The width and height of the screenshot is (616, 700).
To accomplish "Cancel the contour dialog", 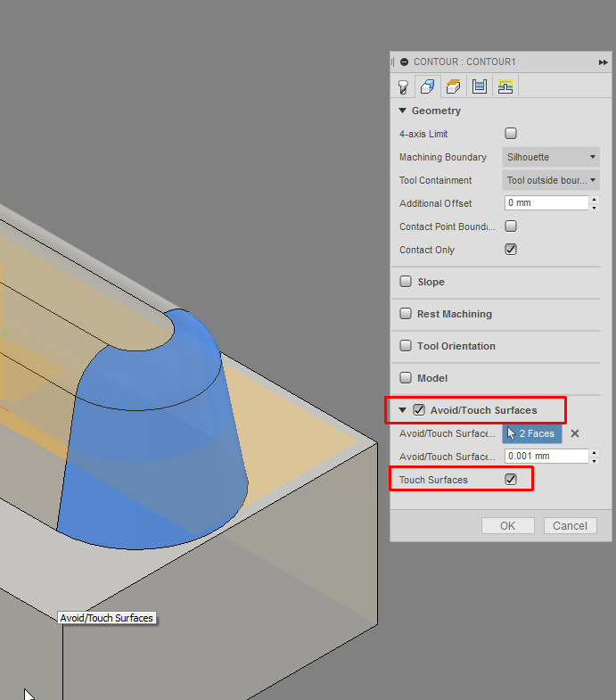I will click(570, 526).
